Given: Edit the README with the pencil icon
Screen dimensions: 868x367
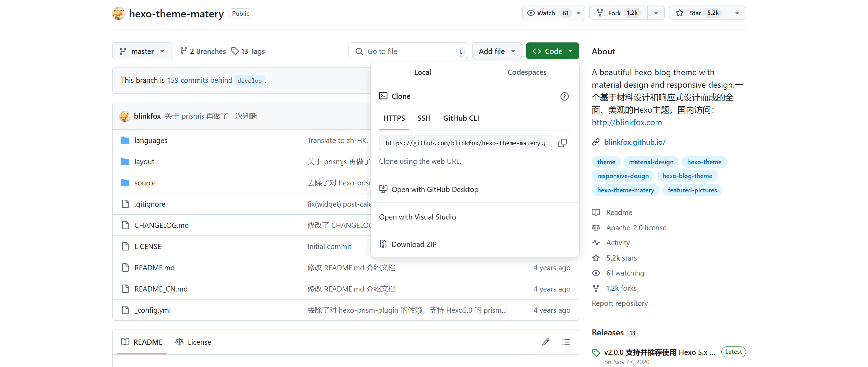Looking at the screenshot, I should click(x=546, y=342).
